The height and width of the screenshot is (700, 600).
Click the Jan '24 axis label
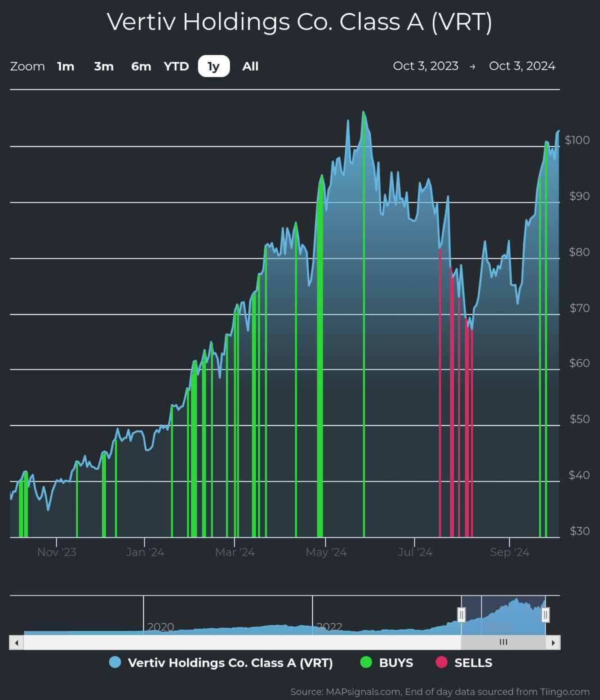click(145, 552)
